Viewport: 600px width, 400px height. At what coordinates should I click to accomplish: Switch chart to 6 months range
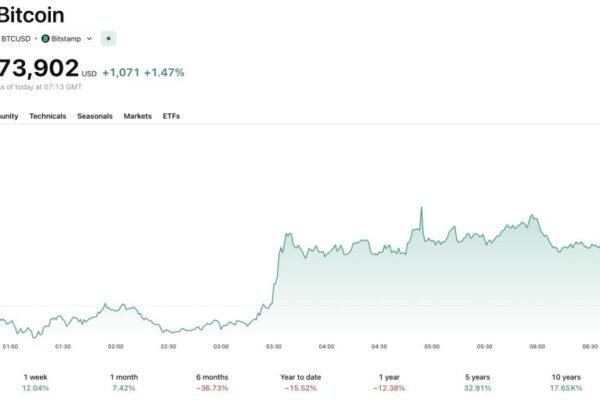coord(213,381)
